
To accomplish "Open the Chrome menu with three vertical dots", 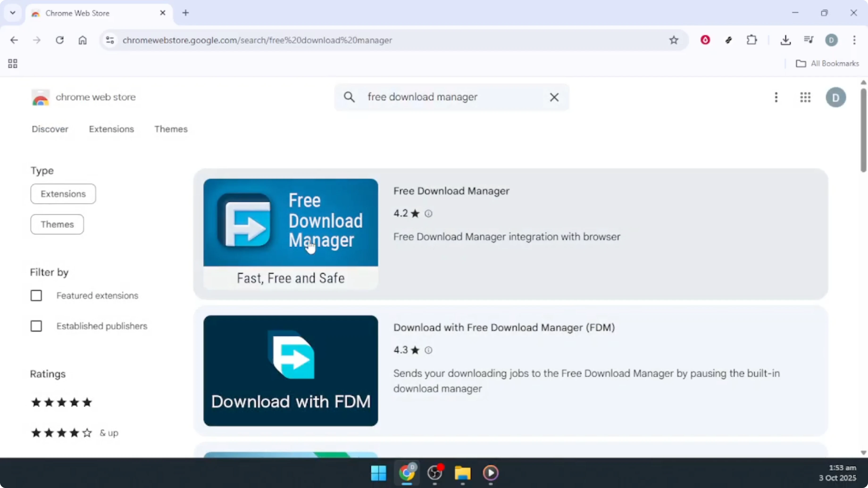I will tap(855, 40).
